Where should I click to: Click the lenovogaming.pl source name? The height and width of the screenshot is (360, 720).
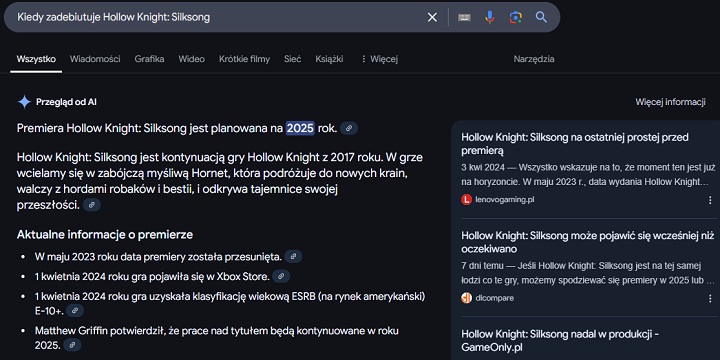tap(505, 200)
